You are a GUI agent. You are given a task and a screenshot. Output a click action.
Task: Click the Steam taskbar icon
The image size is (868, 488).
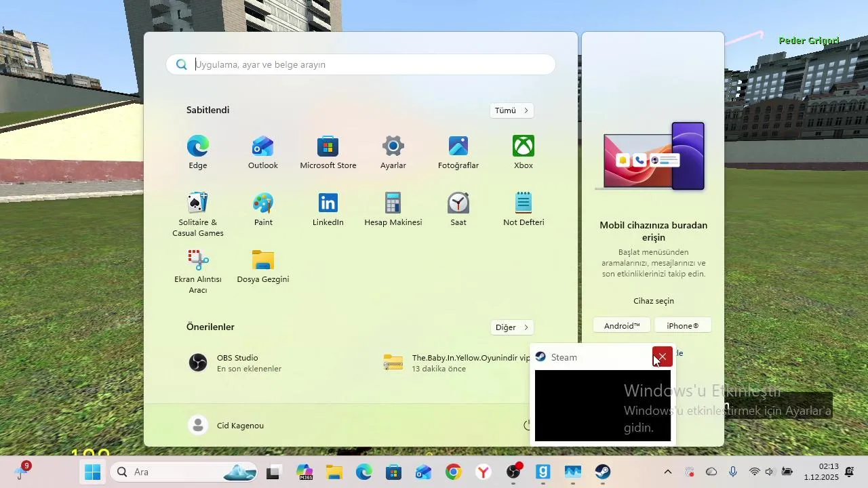[x=603, y=472]
